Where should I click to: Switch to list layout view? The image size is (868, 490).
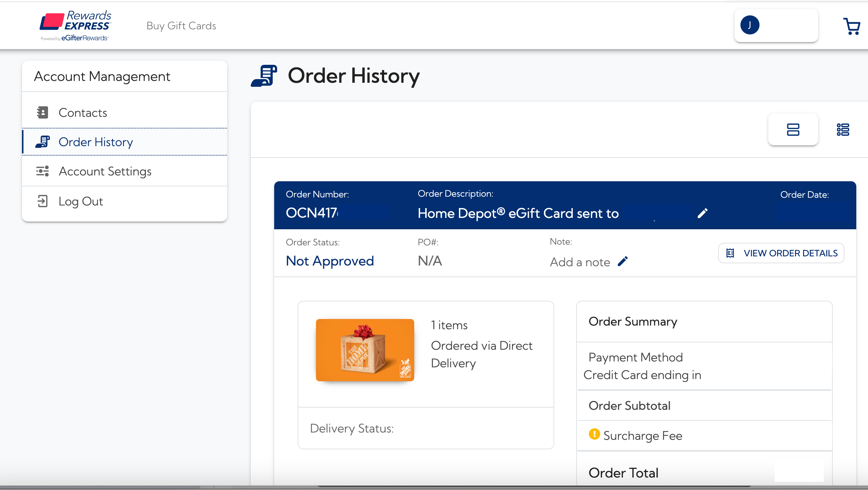click(x=843, y=130)
